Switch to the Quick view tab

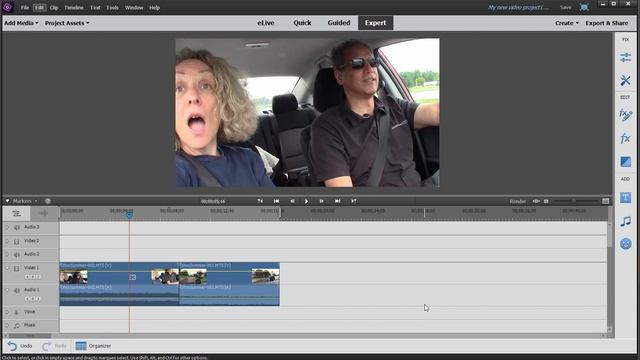[x=302, y=23]
